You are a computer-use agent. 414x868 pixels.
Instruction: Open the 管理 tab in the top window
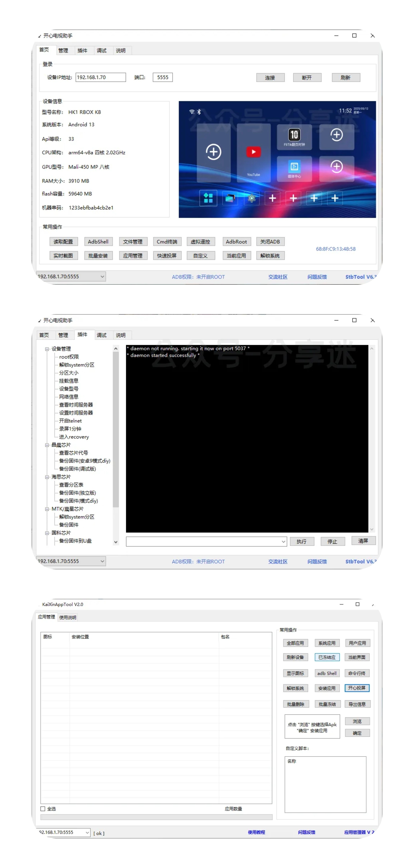click(63, 50)
